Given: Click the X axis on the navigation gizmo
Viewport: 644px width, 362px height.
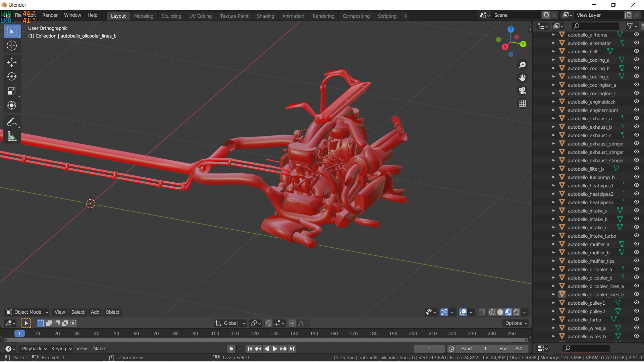Looking at the screenshot, I should (505, 47).
